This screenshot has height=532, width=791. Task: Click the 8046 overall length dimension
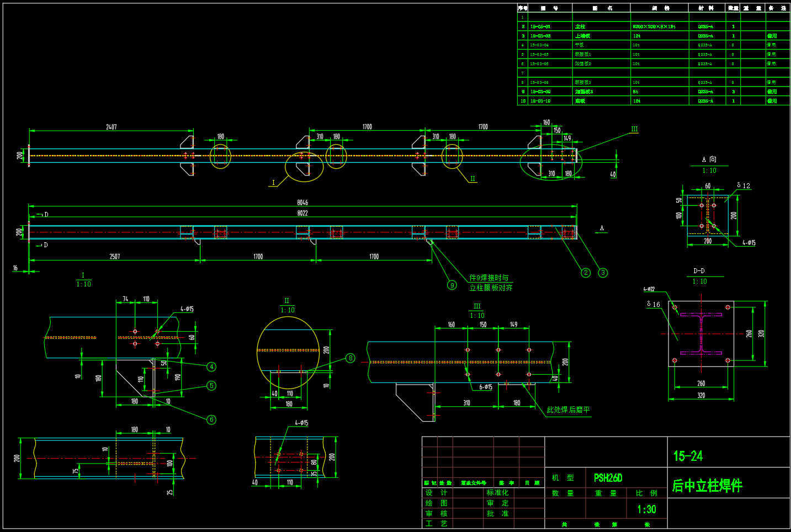click(302, 203)
